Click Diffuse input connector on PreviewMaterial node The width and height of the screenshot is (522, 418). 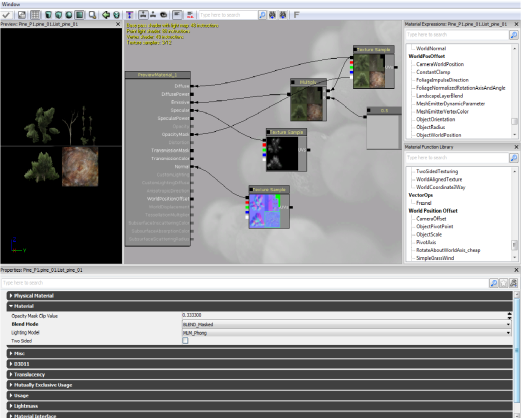tap(192, 86)
